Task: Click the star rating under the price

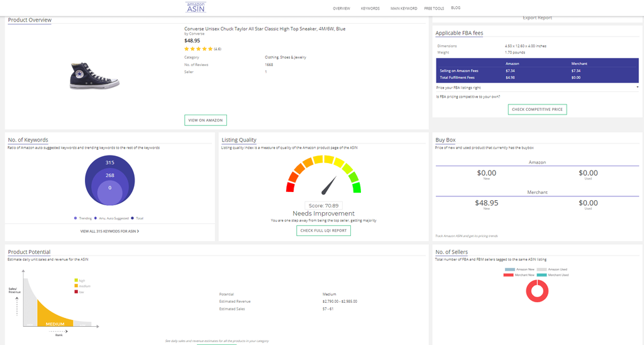Action: pos(198,48)
